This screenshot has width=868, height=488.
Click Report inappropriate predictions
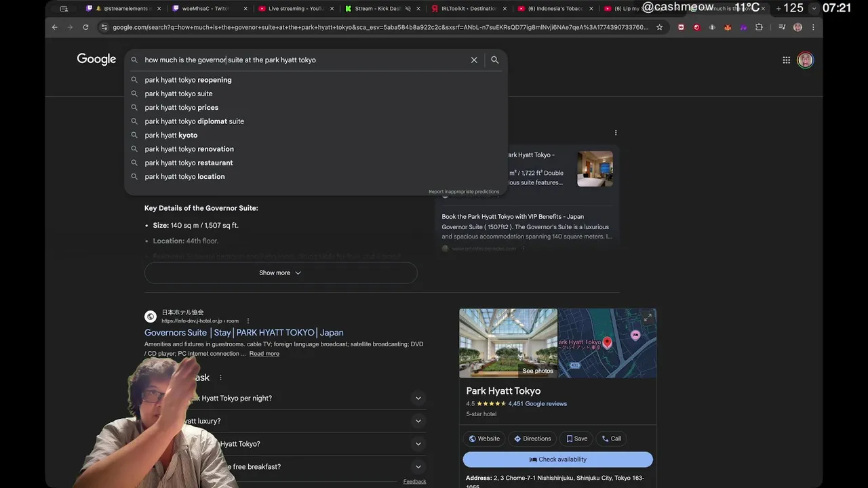(464, 192)
